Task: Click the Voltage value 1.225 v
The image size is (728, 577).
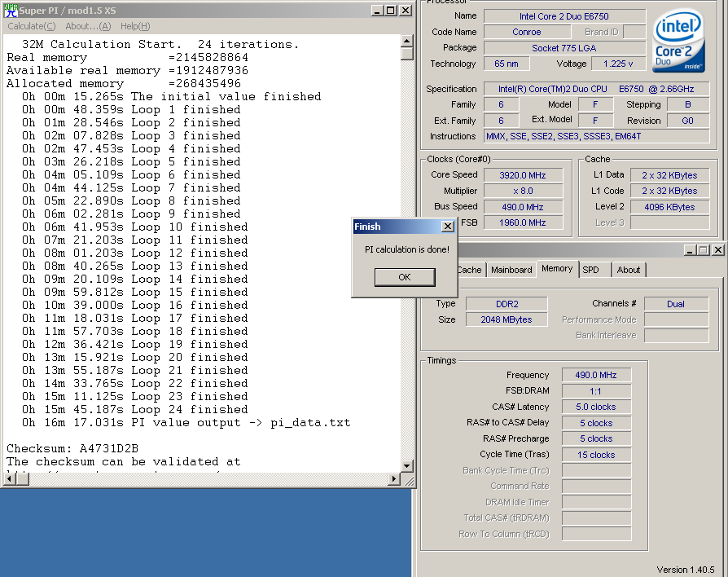Action: [618, 64]
